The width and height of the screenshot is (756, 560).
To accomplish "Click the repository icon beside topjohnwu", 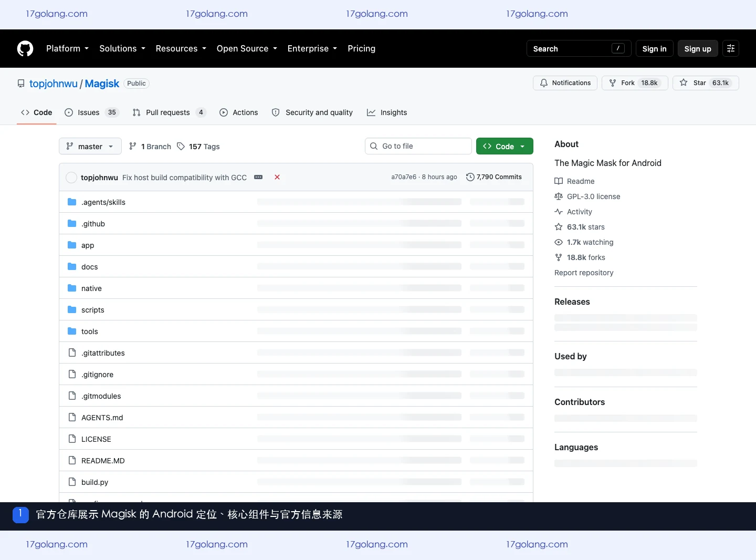I will [21, 84].
